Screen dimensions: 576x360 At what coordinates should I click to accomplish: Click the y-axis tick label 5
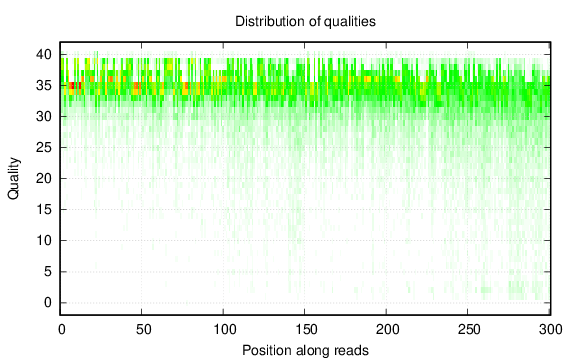coord(48,271)
